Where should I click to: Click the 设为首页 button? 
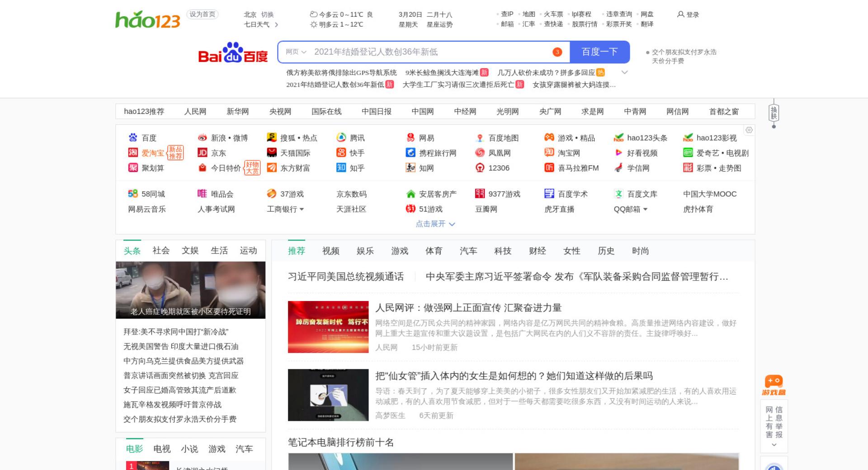click(x=203, y=14)
